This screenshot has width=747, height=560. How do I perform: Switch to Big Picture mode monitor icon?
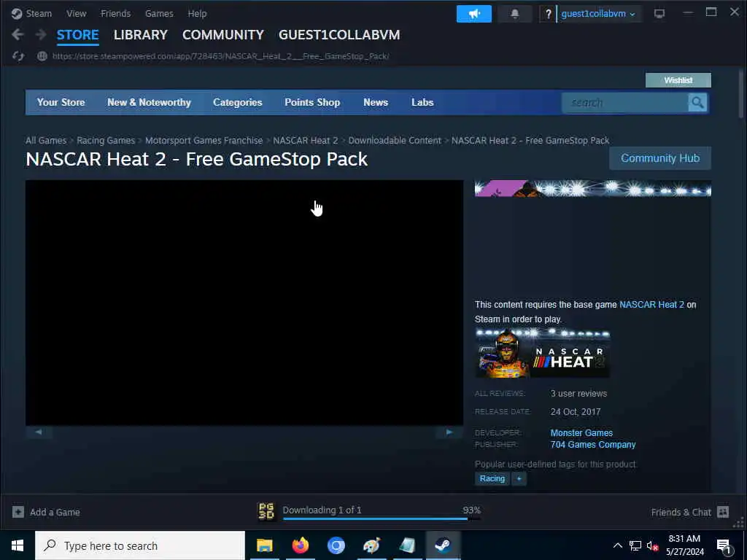point(659,14)
